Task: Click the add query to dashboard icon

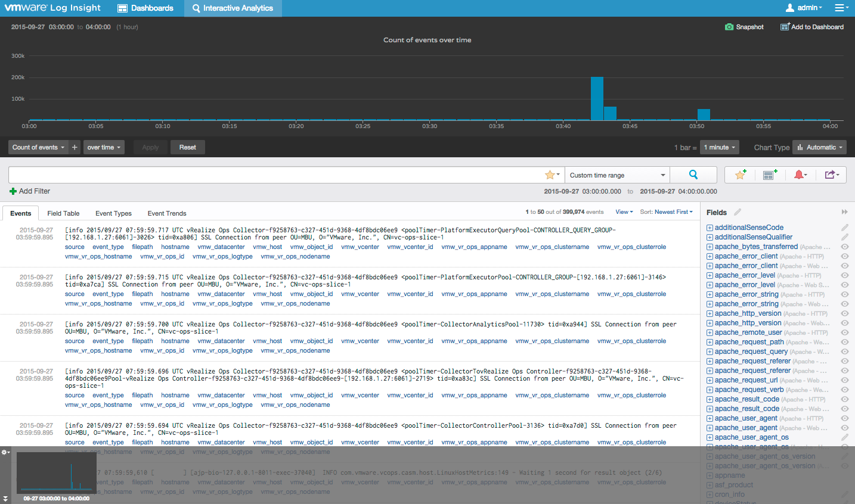Action: point(769,175)
